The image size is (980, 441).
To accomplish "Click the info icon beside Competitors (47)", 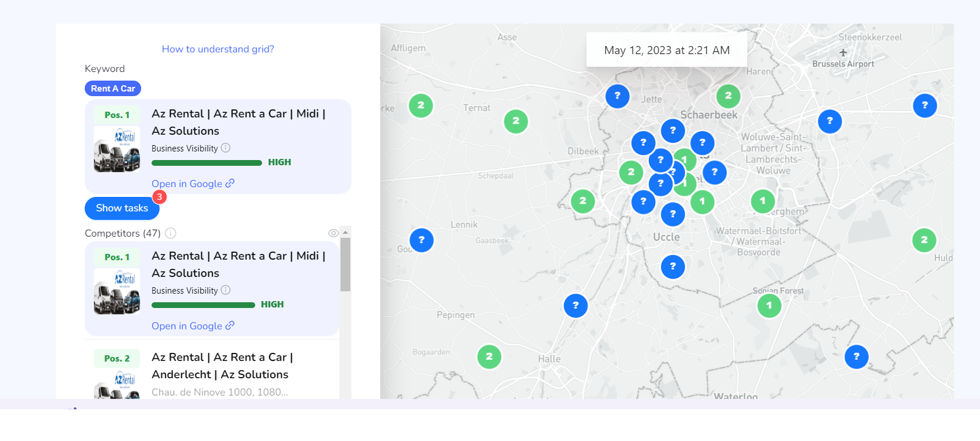I will click(171, 233).
